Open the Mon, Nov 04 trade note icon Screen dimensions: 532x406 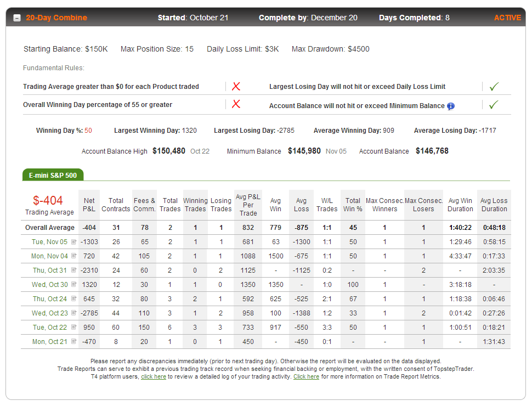73,256
